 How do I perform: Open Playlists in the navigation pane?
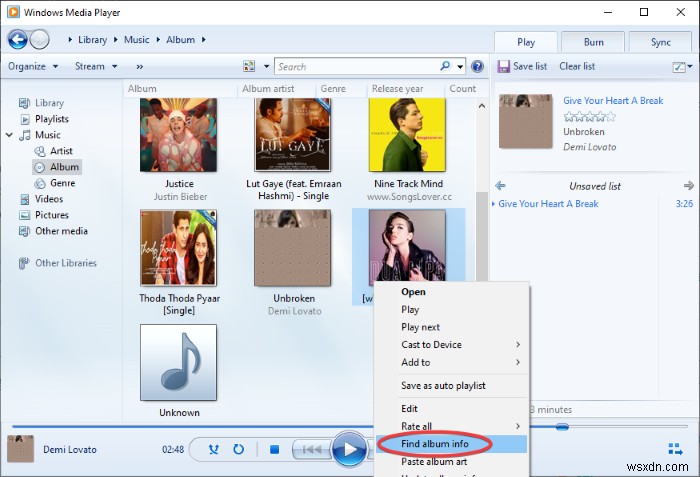coord(52,119)
